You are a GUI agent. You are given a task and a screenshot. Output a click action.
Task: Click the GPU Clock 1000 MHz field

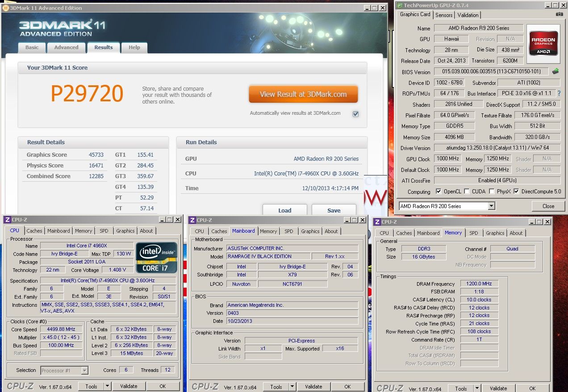pyautogui.click(x=448, y=158)
